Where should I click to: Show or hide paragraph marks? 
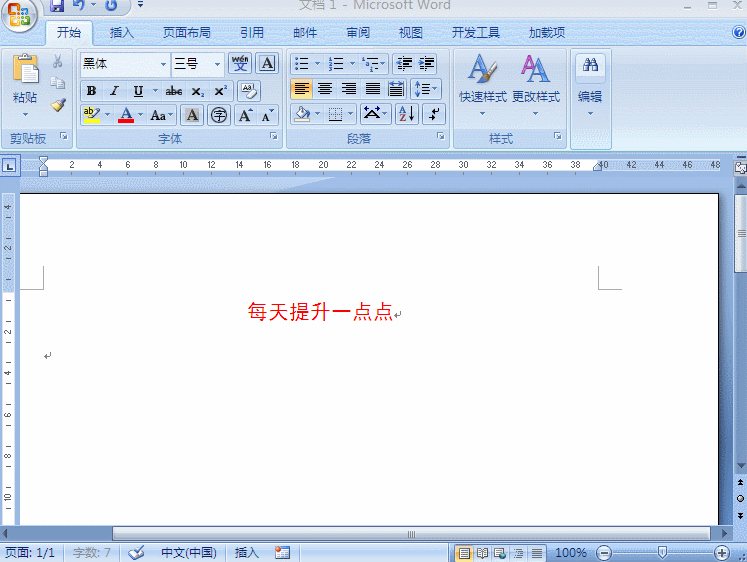[434, 114]
